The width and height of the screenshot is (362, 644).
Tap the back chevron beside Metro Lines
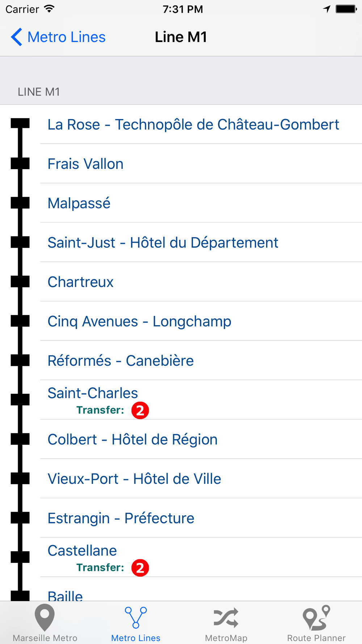point(17,37)
